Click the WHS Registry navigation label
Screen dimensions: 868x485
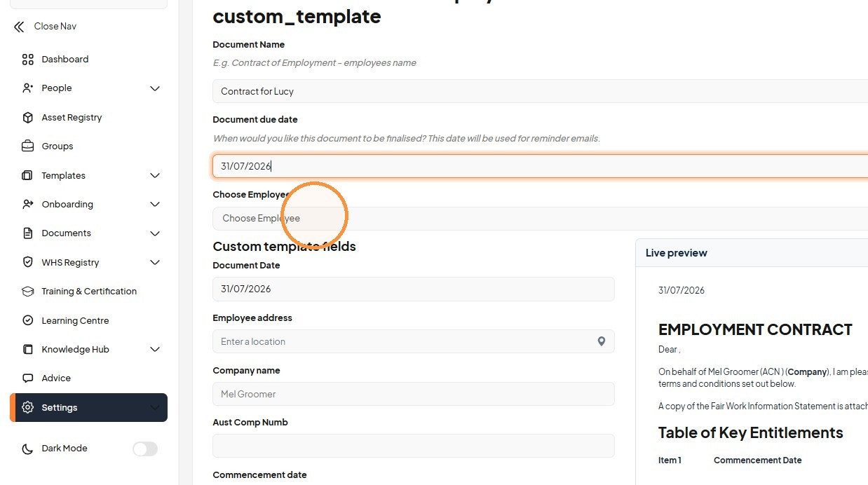(x=70, y=263)
